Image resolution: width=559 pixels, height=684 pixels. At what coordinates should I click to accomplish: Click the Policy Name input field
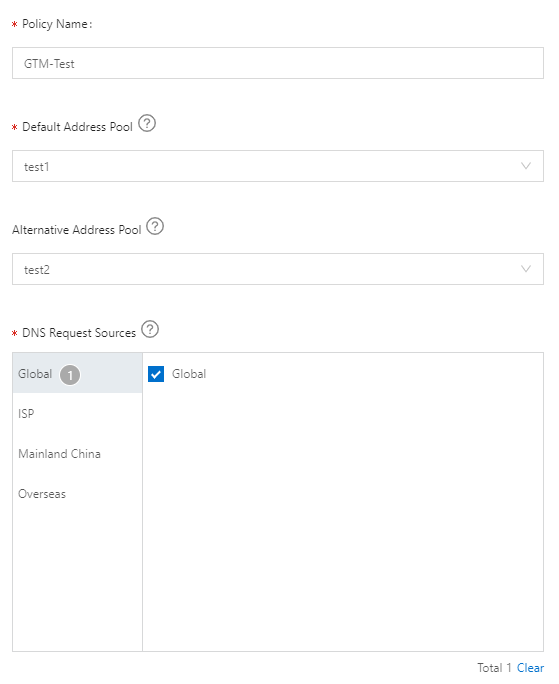[x=278, y=63]
